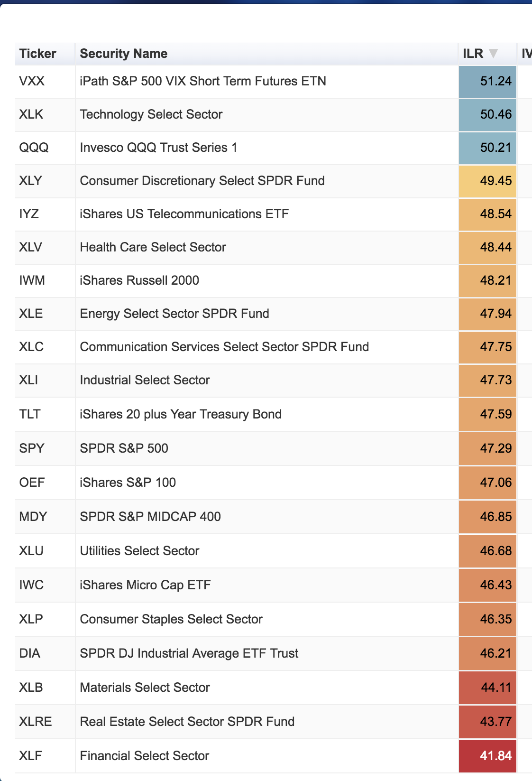Click Technology Select Sector name
Image resolution: width=532 pixels, height=781 pixels.
[151, 114]
